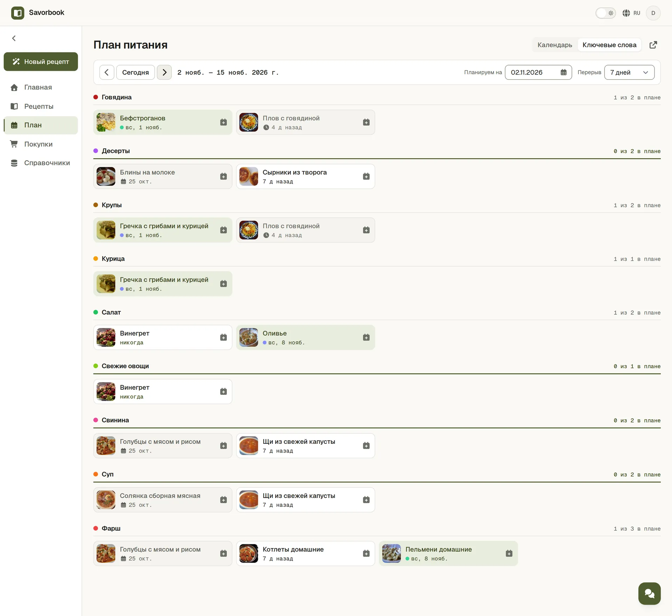Open the user avatar D menu
Image resolution: width=672 pixels, height=616 pixels.
pyautogui.click(x=653, y=13)
